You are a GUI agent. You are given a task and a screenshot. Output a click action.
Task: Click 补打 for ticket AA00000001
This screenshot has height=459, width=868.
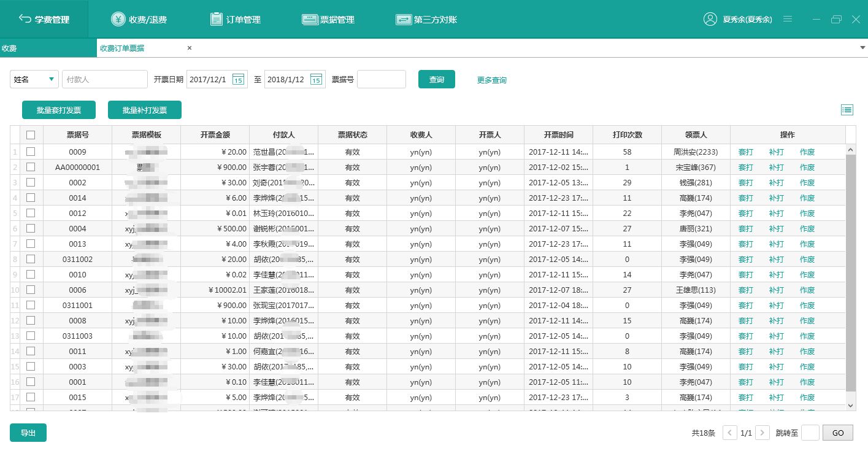click(x=776, y=167)
